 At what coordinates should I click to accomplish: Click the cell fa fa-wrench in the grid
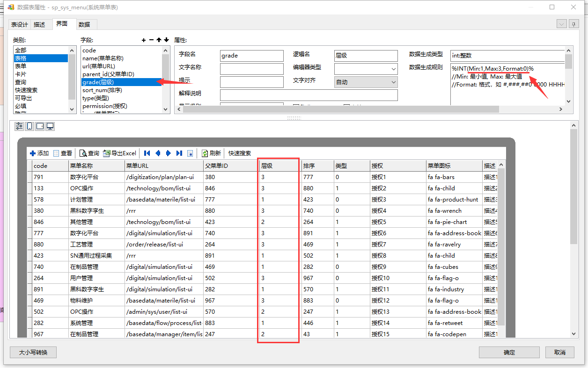[454, 210]
